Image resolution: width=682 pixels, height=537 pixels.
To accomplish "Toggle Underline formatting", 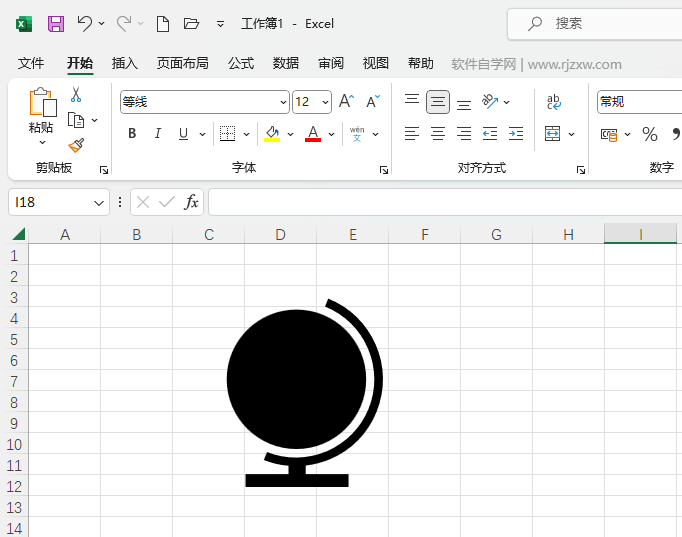I will point(184,133).
